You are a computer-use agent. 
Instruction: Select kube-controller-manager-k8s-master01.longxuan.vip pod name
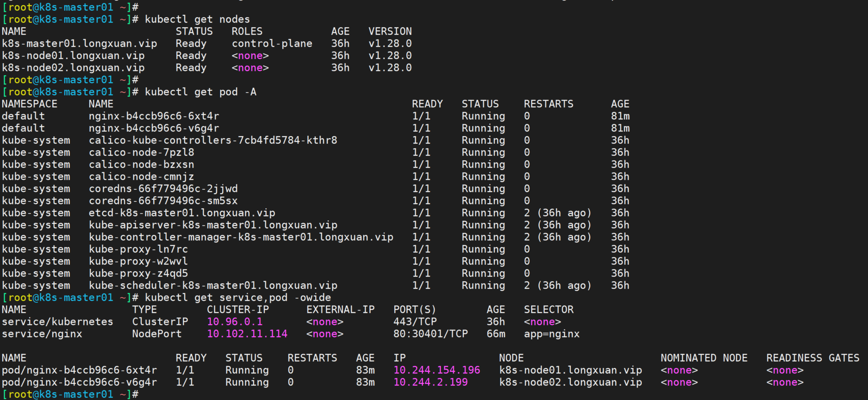[241, 237]
